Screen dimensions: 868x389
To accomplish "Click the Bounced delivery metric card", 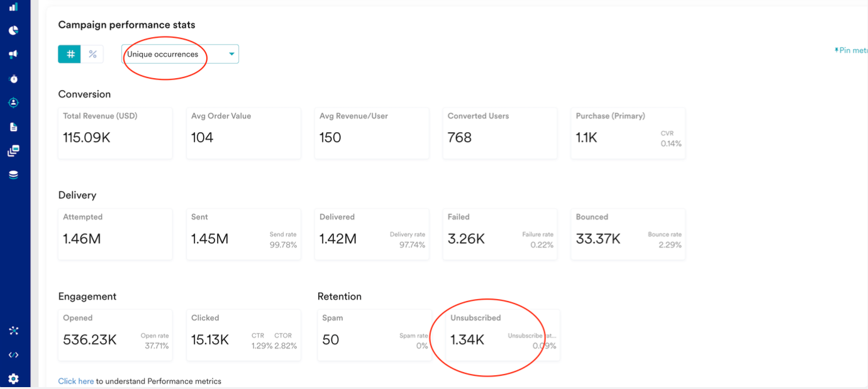I will tap(628, 234).
